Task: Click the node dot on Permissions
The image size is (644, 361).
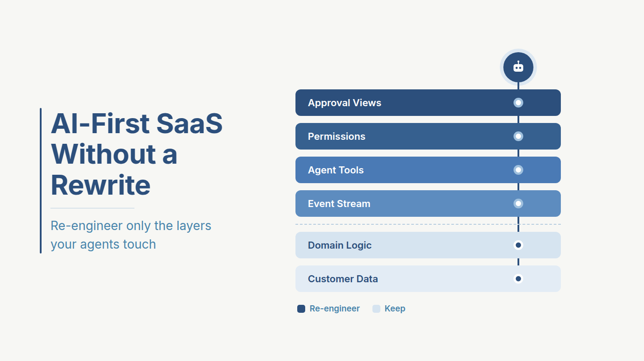Action: tap(518, 136)
